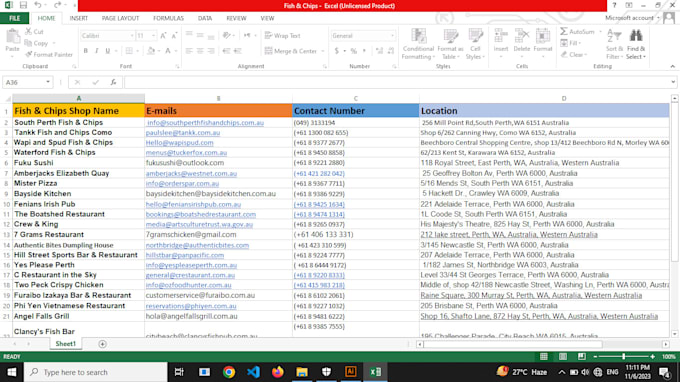
Task: Toggle Bold formatting
Action: 86,51
